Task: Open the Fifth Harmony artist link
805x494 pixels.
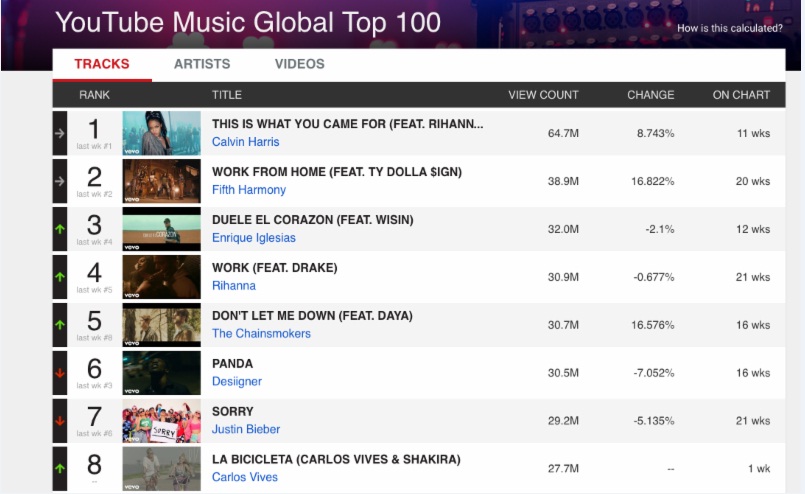Action: click(249, 190)
